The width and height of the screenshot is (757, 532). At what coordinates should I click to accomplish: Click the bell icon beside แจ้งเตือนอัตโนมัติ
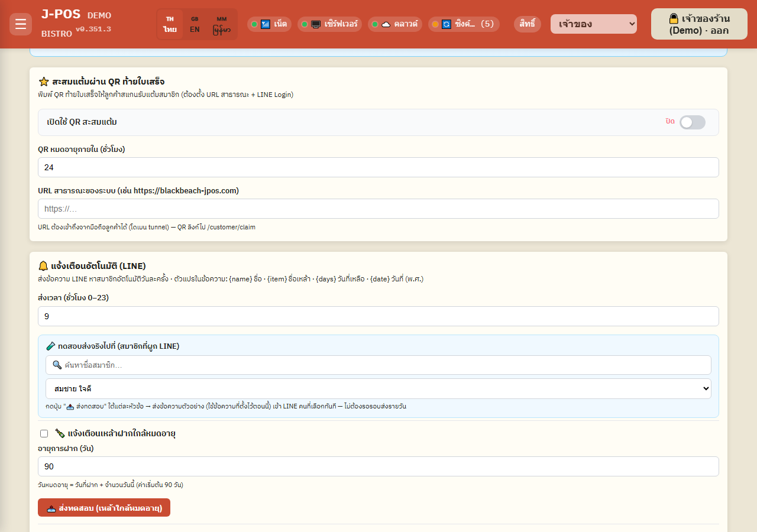(x=43, y=266)
